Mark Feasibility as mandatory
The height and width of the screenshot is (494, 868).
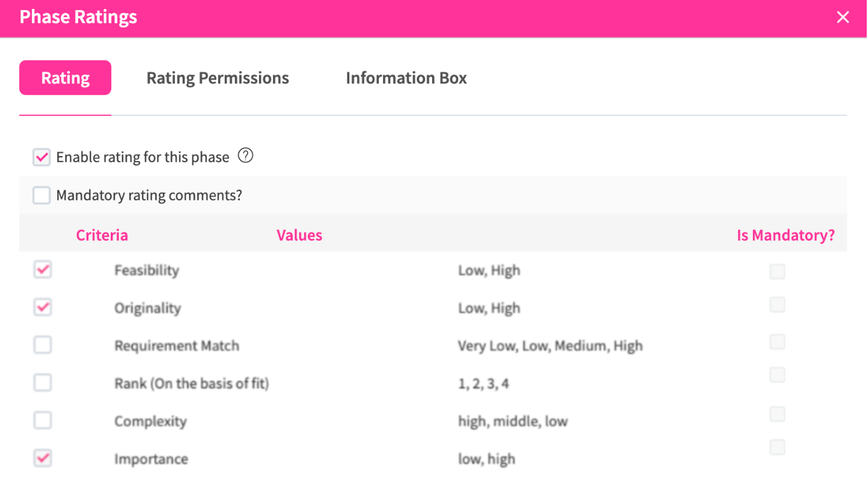pos(777,272)
